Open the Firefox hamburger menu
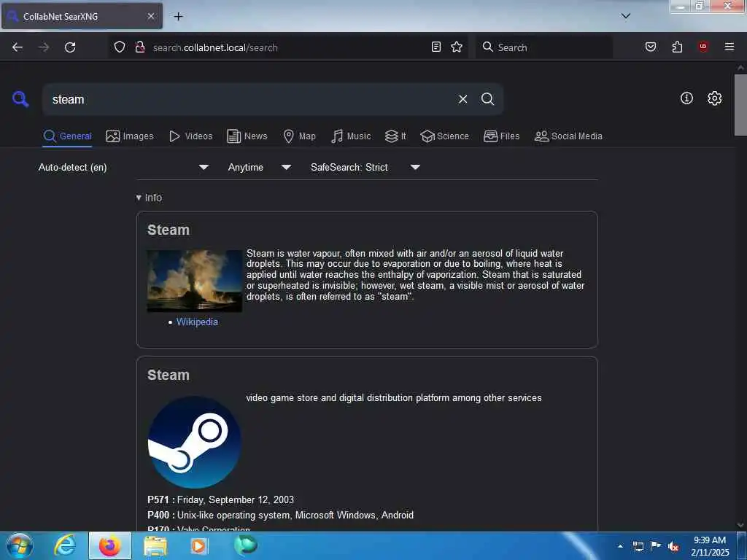 pos(729,47)
